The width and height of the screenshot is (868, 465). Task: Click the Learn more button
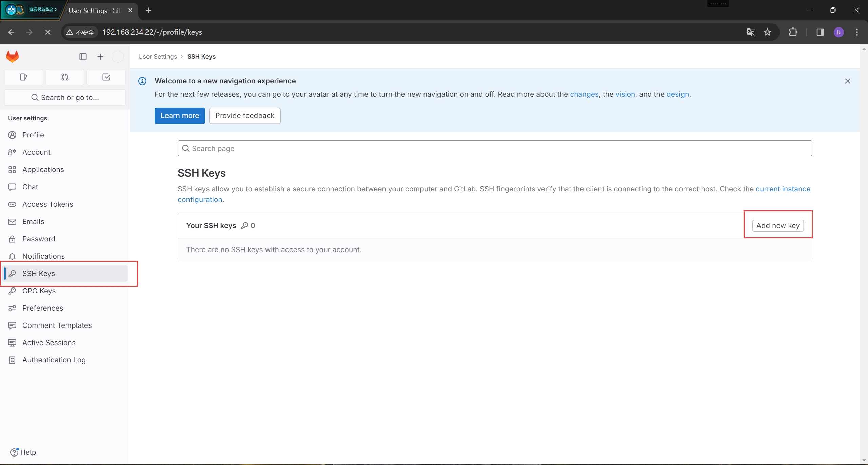(180, 116)
